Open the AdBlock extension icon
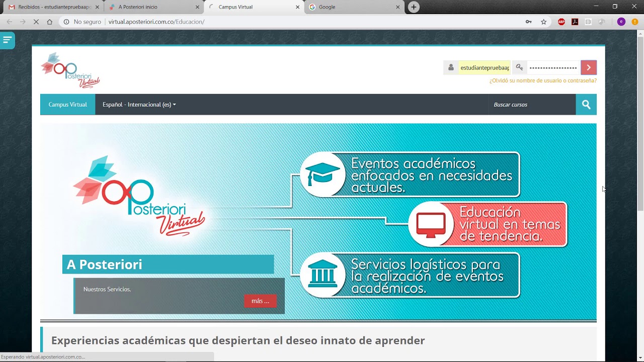 (x=561, y=22)
